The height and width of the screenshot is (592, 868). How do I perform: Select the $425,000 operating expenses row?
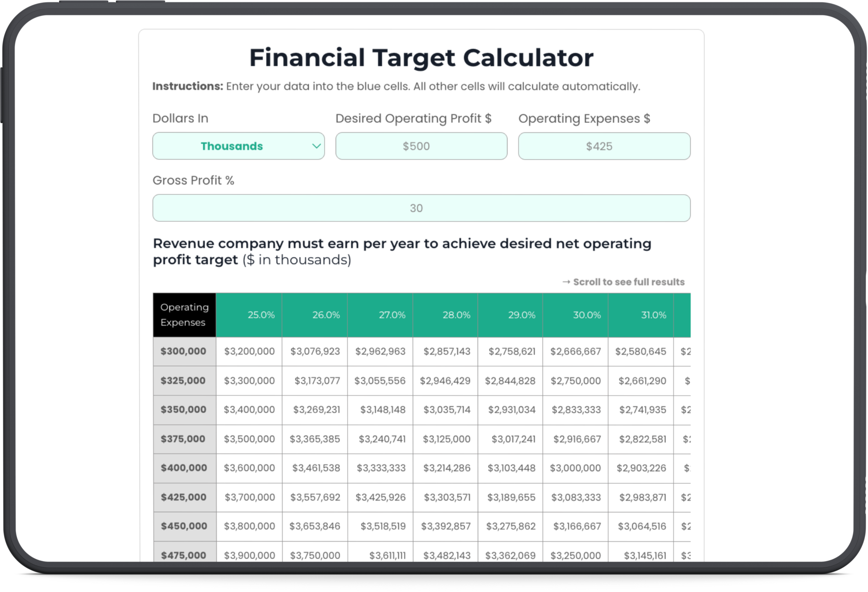[x=184, y=497]
